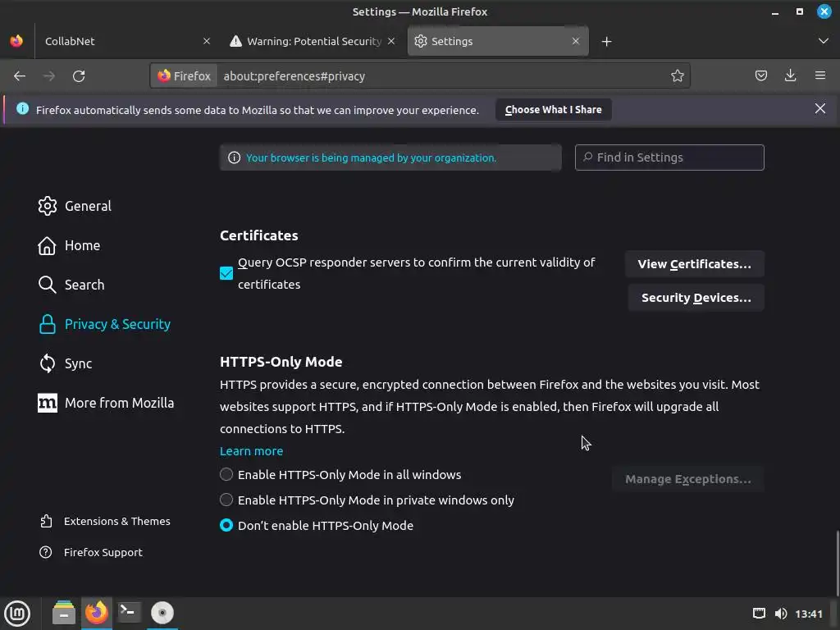The image size is (840, 630).
Task: Click View Certificates button
Action: coord(694,264)
